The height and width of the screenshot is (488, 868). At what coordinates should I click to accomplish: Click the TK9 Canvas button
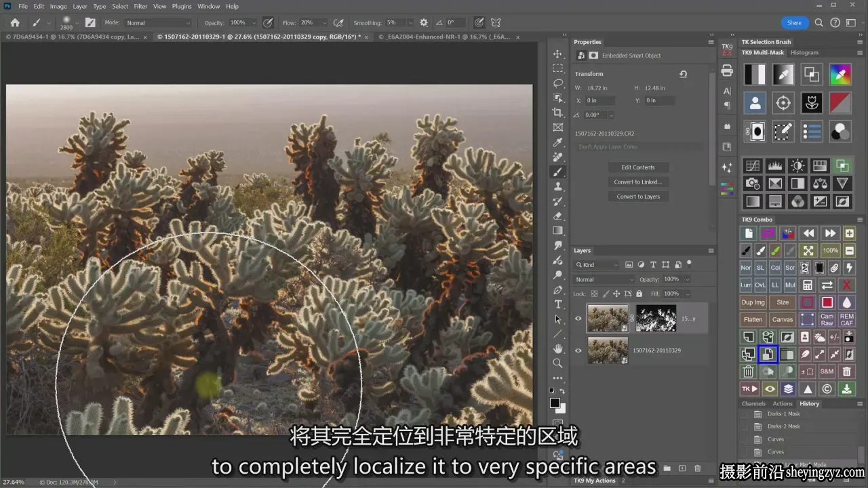click(x=783, y=319)
